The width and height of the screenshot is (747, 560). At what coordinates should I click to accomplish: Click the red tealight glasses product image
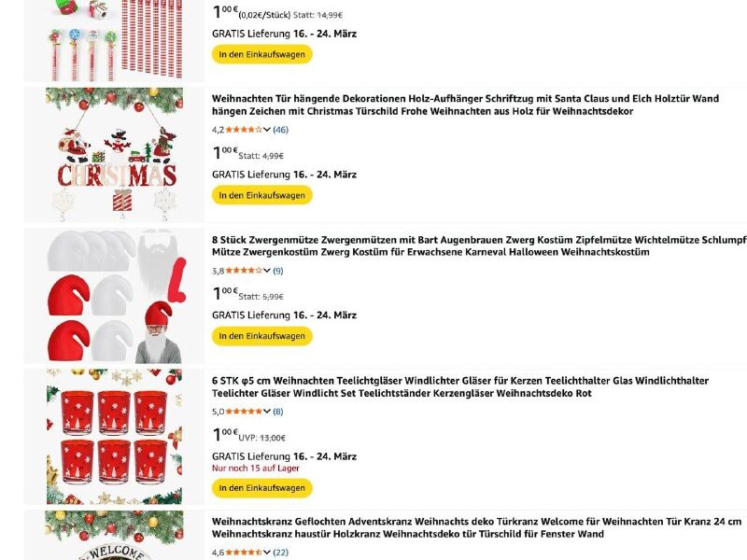tap(116, 437)
